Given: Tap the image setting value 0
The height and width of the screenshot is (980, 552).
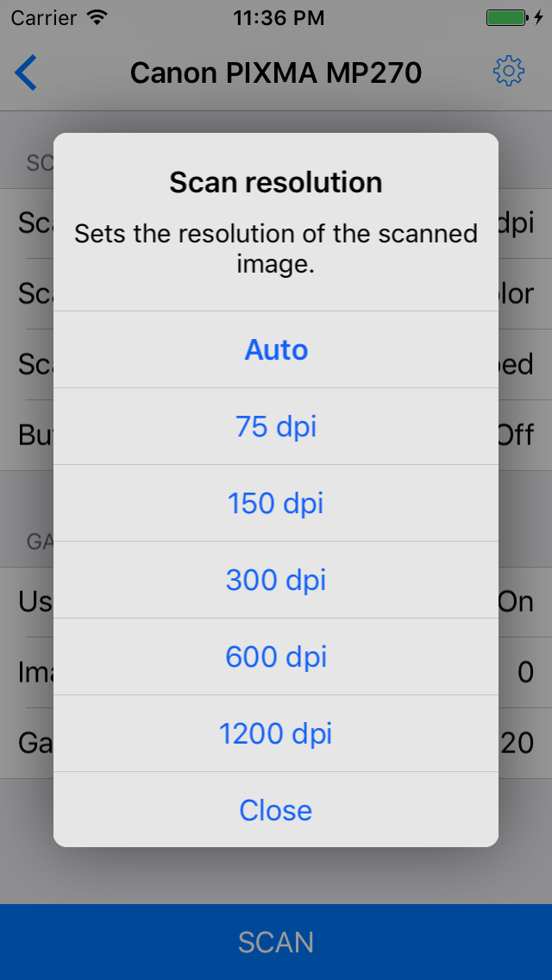Looking at the screenshot, I should pyautogui.click(x=525, y=672).
